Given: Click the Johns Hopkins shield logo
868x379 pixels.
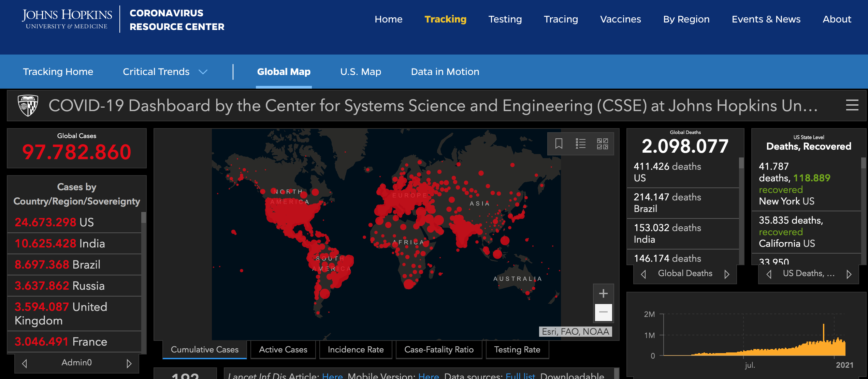Looking at the screenshot, I should point(28,105).
